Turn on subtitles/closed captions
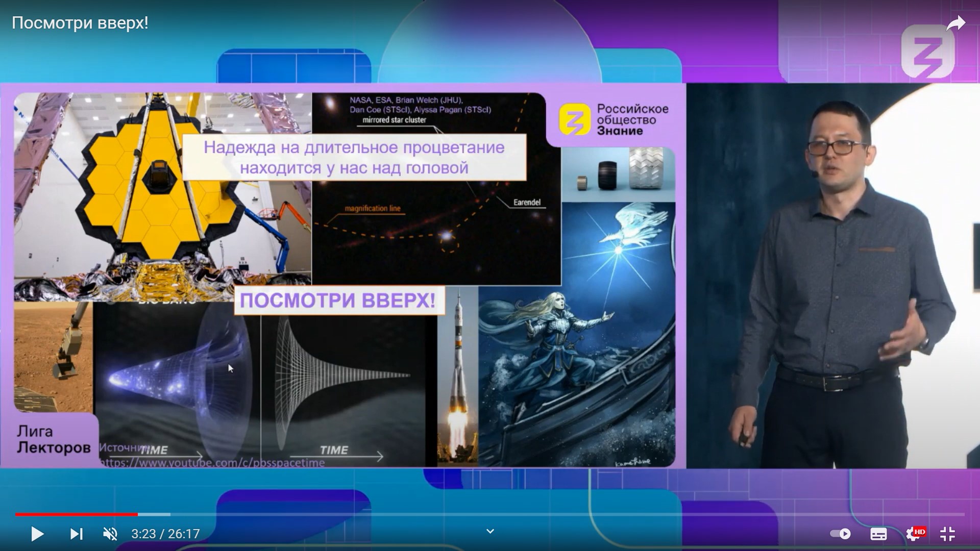 point(878,534)
